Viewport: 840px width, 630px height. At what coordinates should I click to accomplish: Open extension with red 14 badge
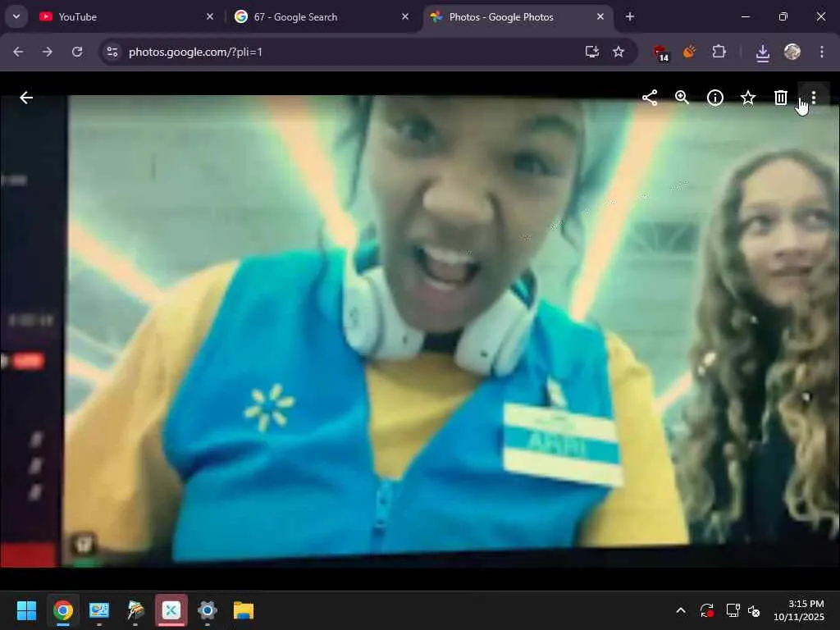point(660,52)
